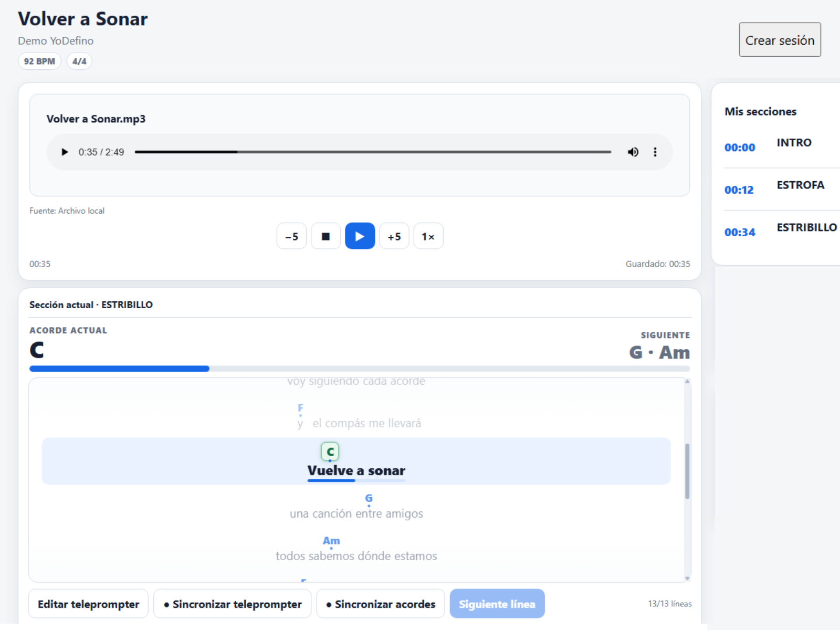Click the blue play button
This screenshot has height=630, width=840.
360,236
